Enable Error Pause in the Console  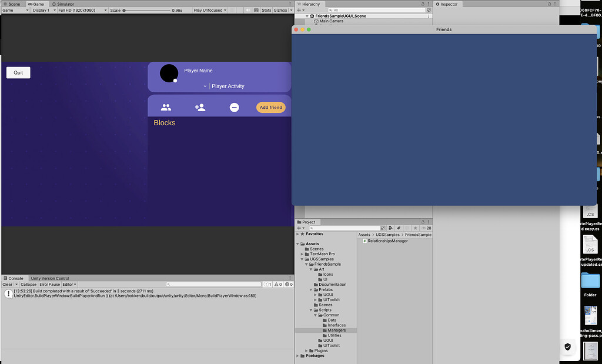(49, 284)
